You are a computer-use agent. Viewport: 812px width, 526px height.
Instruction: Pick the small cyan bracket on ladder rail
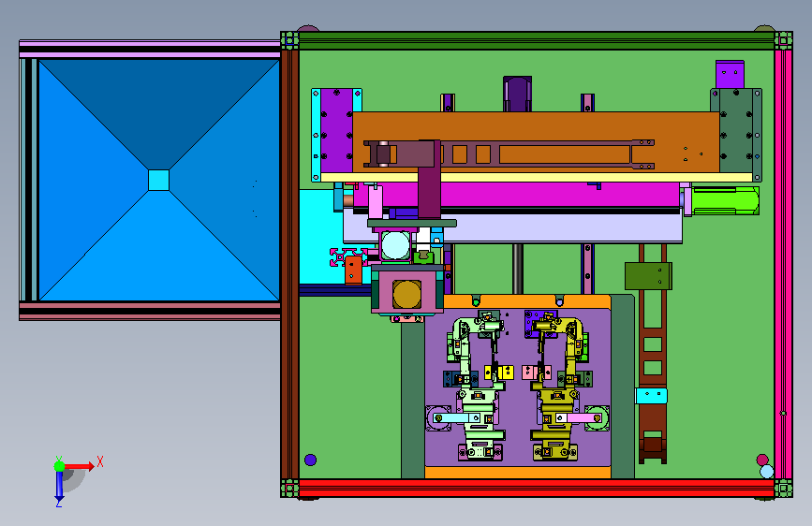651,396
